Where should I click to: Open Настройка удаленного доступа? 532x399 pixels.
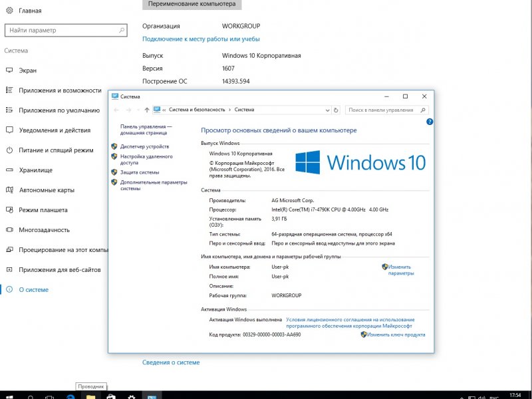pos(146,160)
